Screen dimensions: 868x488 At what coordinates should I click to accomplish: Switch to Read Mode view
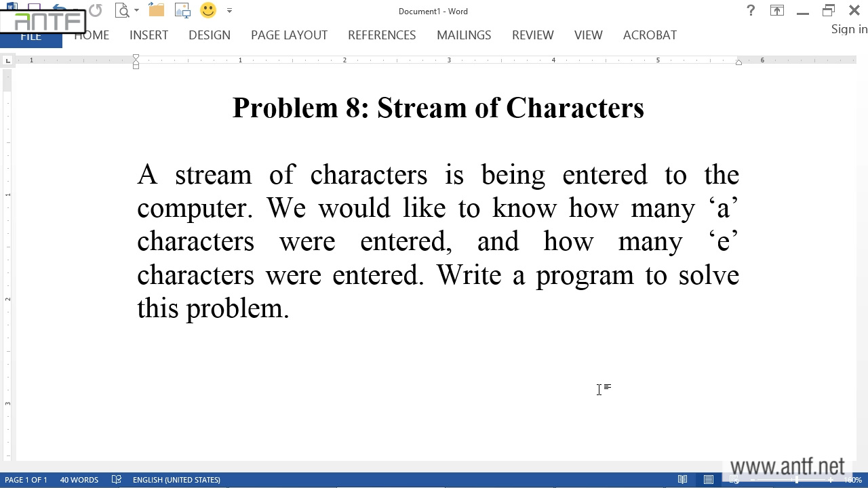(x=683, y=480)
